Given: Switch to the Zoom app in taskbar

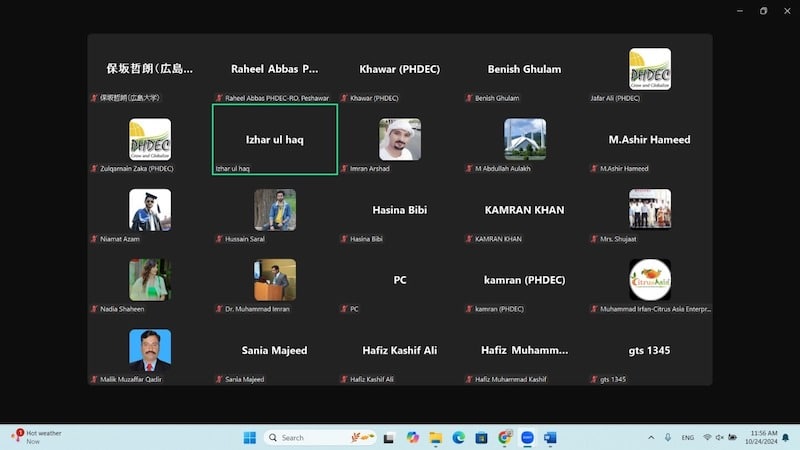Looking at the screenshot, I should [x=527, y=437].
